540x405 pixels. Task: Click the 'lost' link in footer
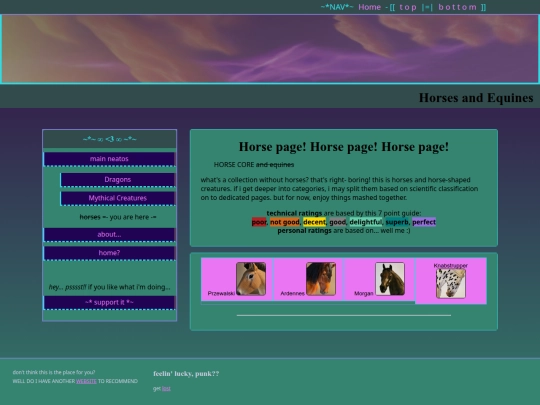click(166, 388)
